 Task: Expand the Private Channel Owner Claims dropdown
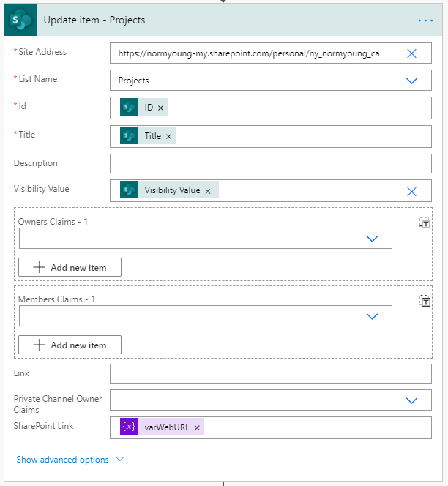[411, 400]
